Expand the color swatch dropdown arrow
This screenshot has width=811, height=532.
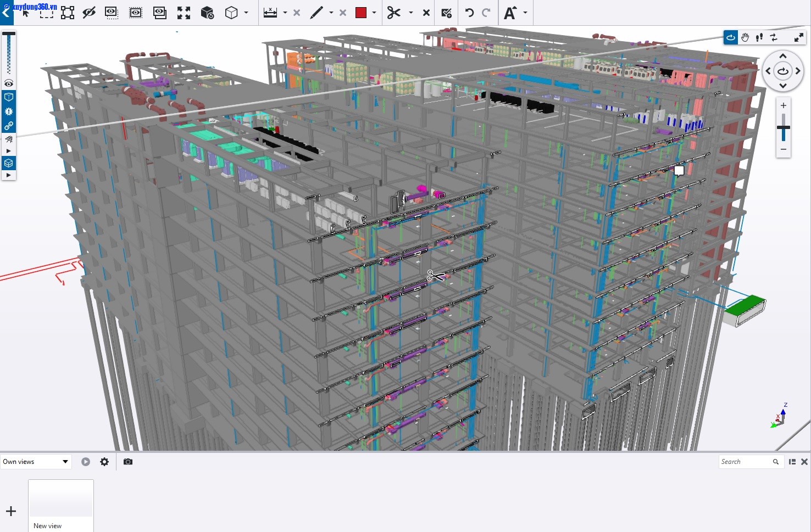[x=374, y=13]
